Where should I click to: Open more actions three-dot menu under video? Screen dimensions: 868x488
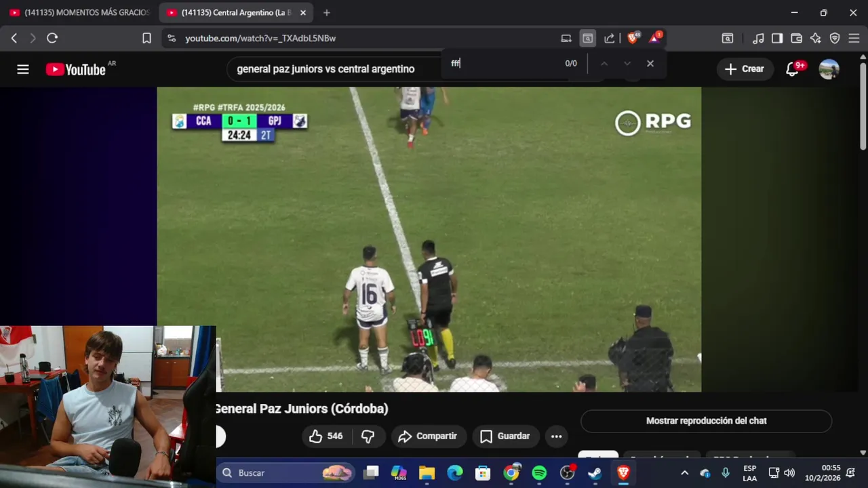coord(556,436)
